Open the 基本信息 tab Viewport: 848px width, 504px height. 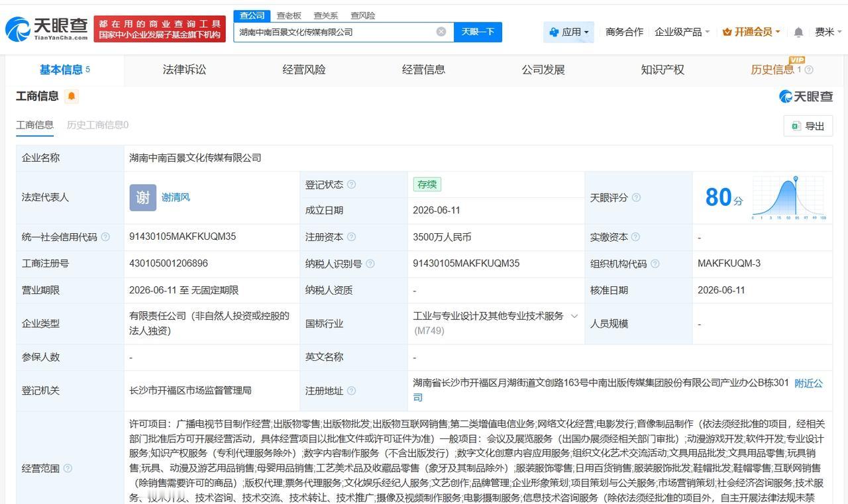click(64, 70)
